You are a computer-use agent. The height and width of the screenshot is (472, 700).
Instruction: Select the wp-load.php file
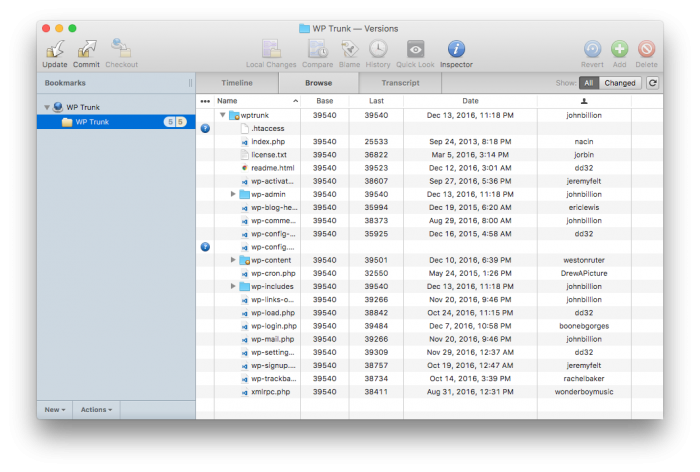coord(273,313)
